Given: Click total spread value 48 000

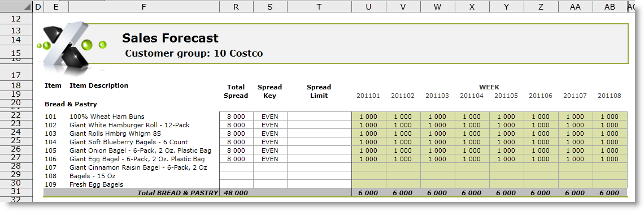Looking at the screenshot, I should (x=236, y=192).
